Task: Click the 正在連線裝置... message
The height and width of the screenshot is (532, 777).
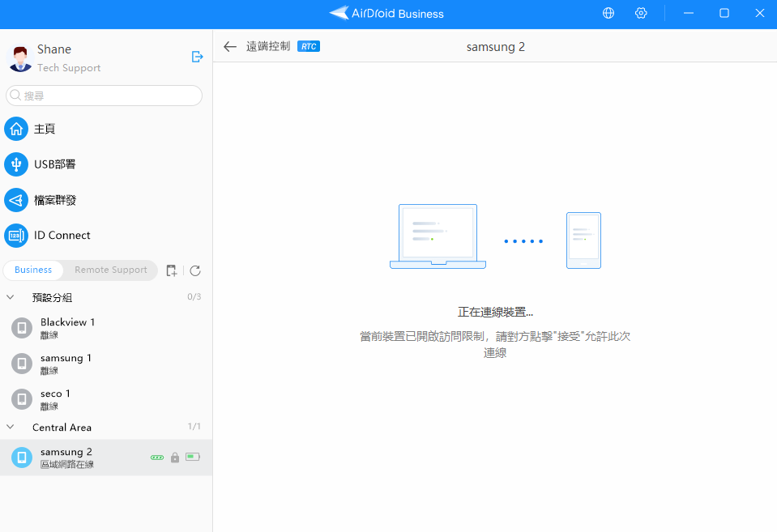Action: pyautogui.click(x=495, y=312)
